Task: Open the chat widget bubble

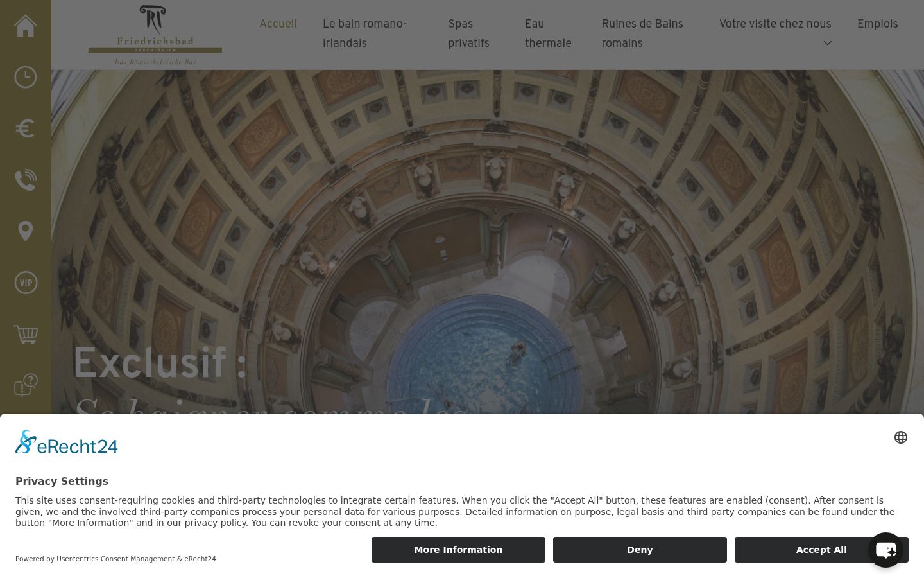Action: point(886,550)
